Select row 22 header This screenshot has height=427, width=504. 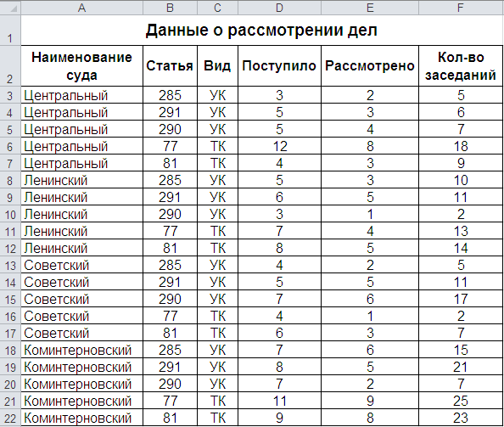tap(10, 419)
